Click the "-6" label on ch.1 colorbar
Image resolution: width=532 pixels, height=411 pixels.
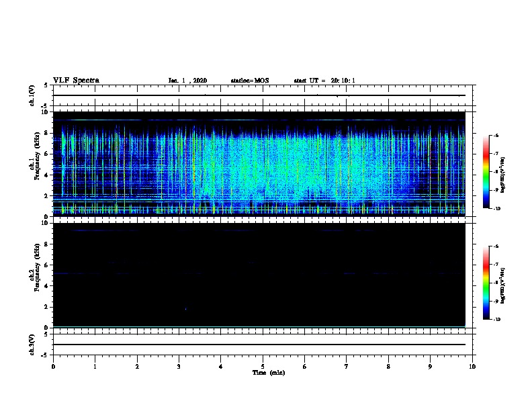coord(496,136)
